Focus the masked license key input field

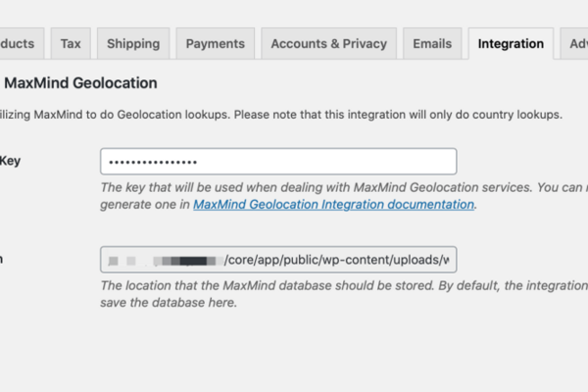pos(278,162)
